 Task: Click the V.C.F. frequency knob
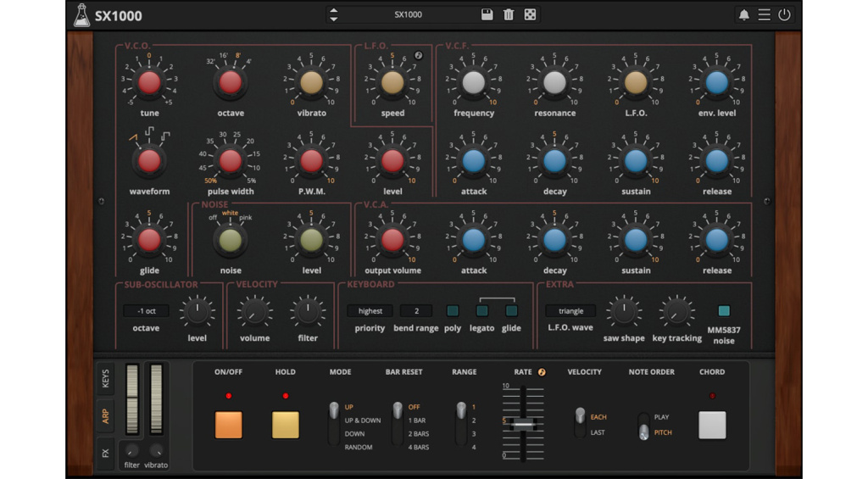[x=473, y=82]
